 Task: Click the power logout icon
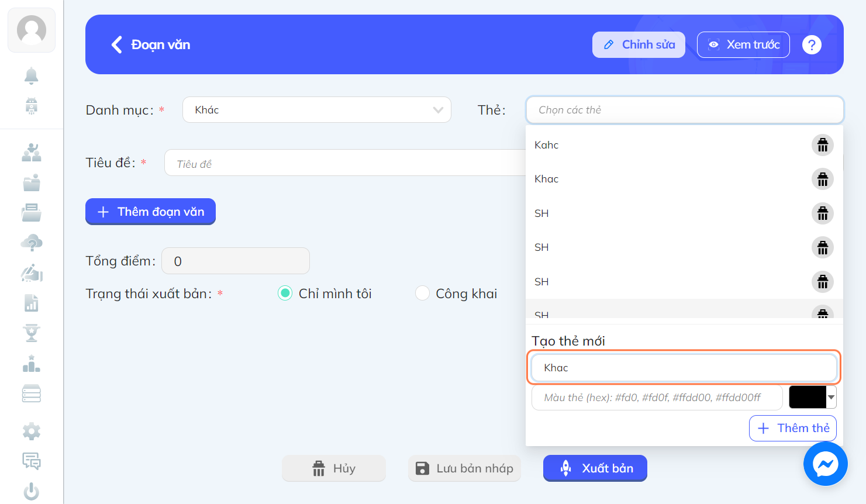click(x=32, y=492)
